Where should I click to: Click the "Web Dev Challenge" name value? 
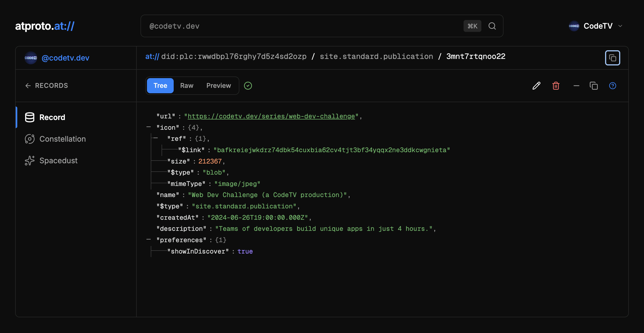(267, 195)
